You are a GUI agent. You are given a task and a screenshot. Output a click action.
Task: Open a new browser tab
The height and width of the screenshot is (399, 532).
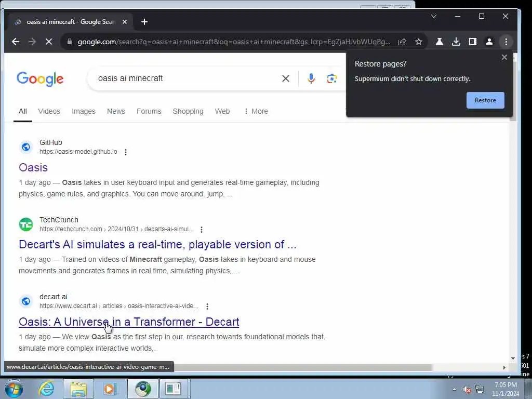[x=144, y=22]
